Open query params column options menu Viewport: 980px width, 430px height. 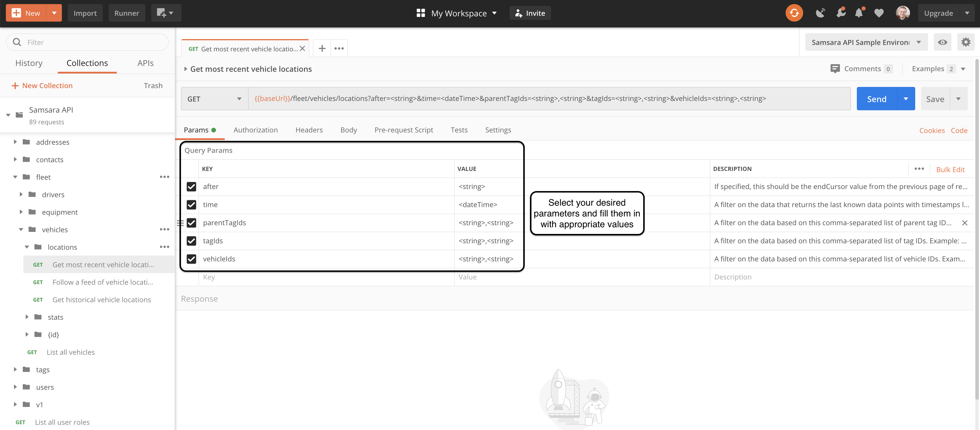click(x=919, y=169)
